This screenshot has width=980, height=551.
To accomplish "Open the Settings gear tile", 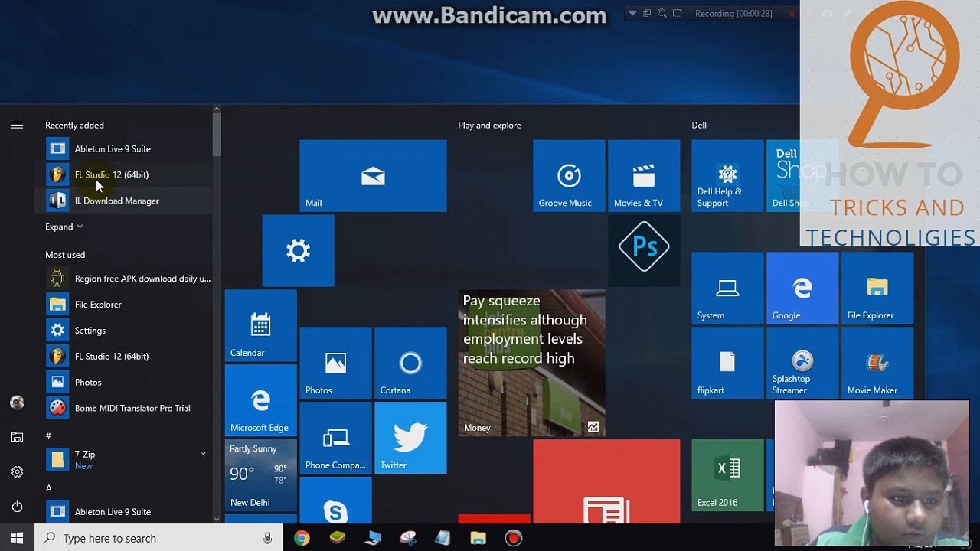I will tap(298, 250).
